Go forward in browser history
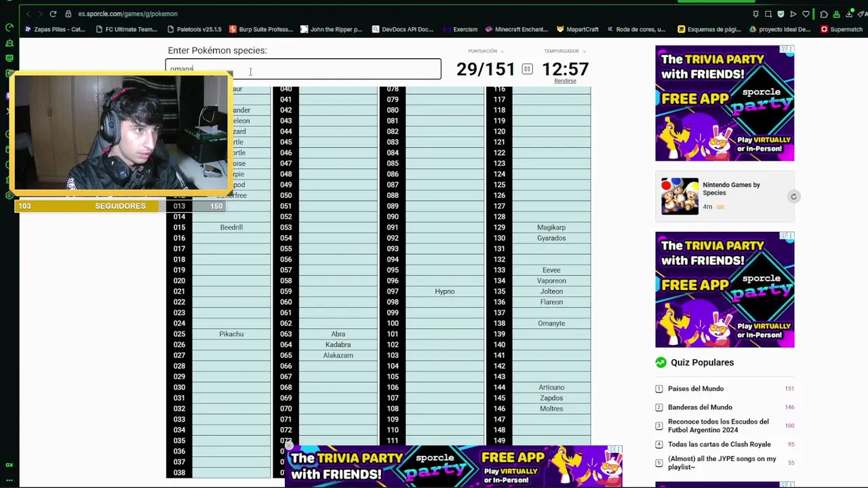Viewport: 868px width, 488px height. pyautogui.click(x=40, y=14)
